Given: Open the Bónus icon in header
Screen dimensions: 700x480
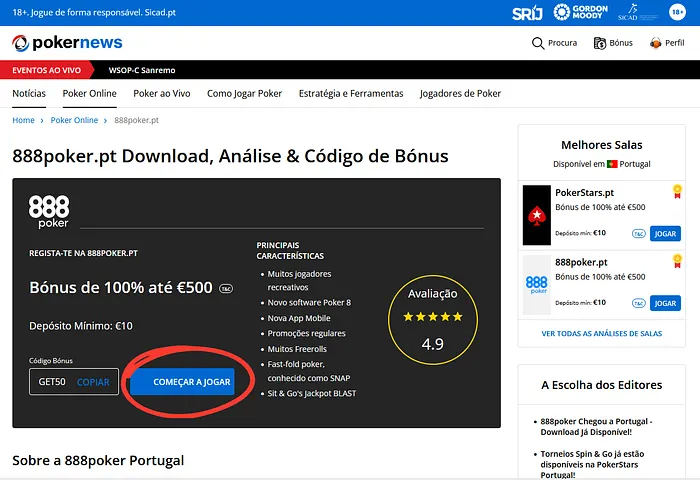Looking at the screenshot, I should click(600, 43).
